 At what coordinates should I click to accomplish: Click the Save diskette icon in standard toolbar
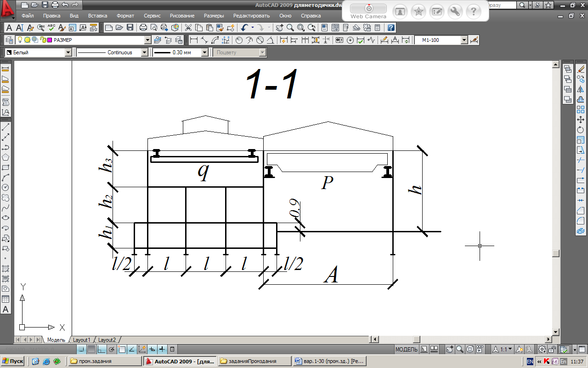130,28
